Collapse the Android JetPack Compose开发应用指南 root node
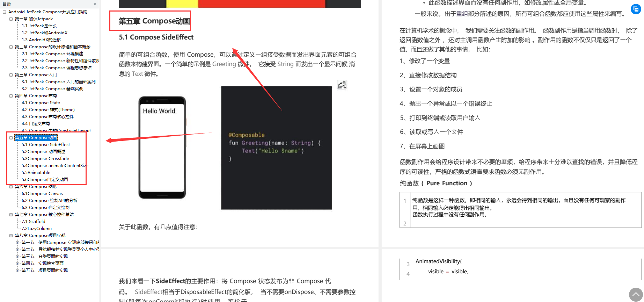Screen dimensions: 644x302 [4, 12]
